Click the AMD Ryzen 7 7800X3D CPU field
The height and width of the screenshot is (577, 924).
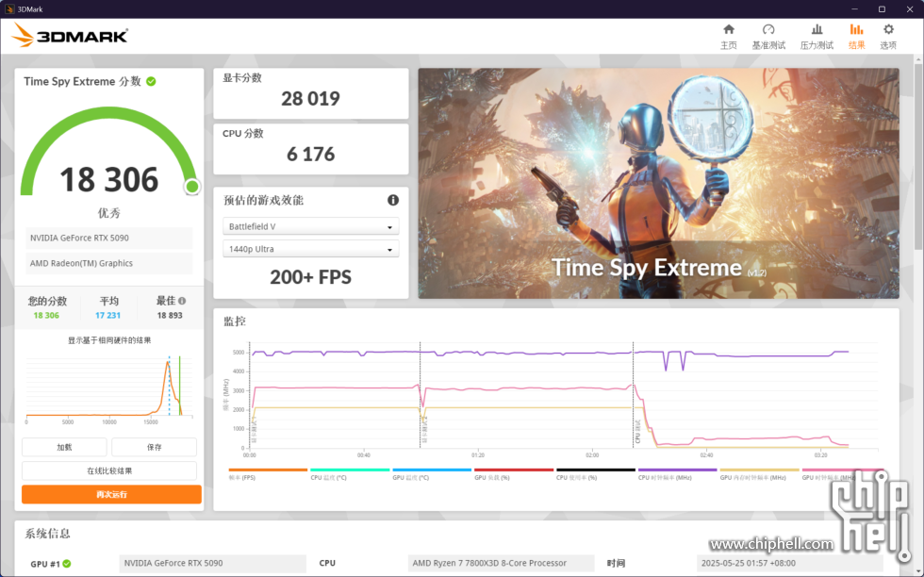coord(501,563)
